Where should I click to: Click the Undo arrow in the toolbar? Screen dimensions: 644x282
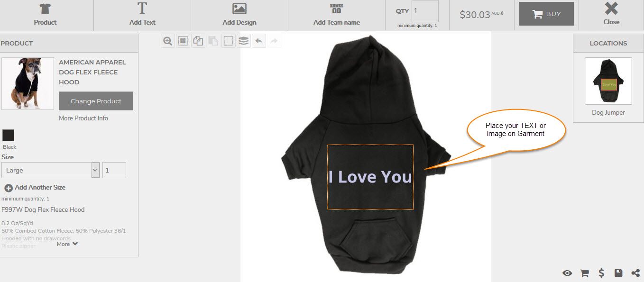258,41
